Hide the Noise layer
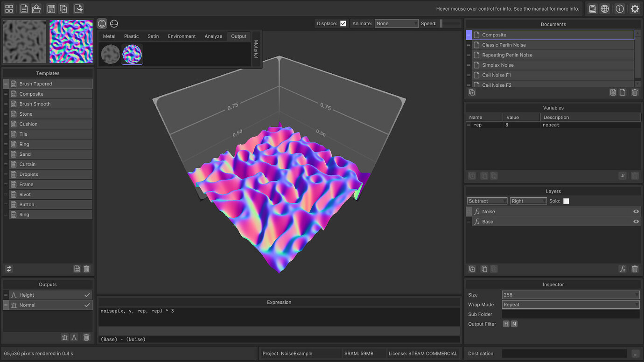 (636, 211)
